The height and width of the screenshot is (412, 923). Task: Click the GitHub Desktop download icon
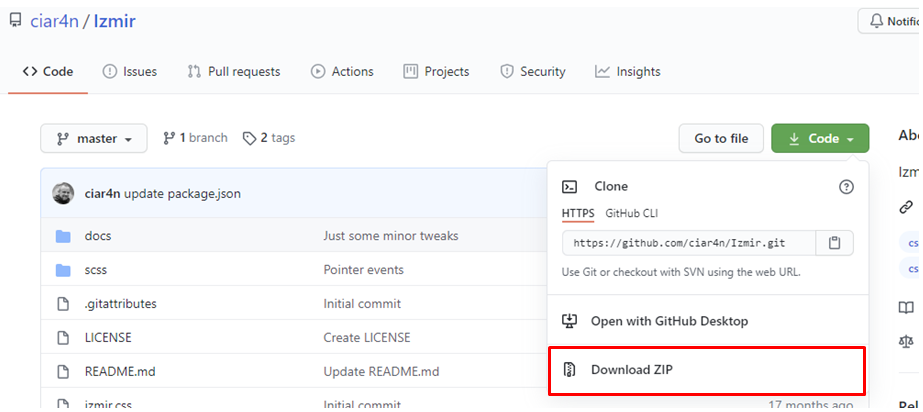(569, 321)
